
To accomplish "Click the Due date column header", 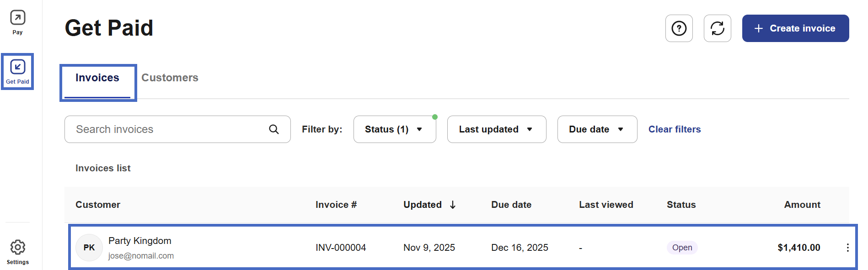I will point(511,205).
